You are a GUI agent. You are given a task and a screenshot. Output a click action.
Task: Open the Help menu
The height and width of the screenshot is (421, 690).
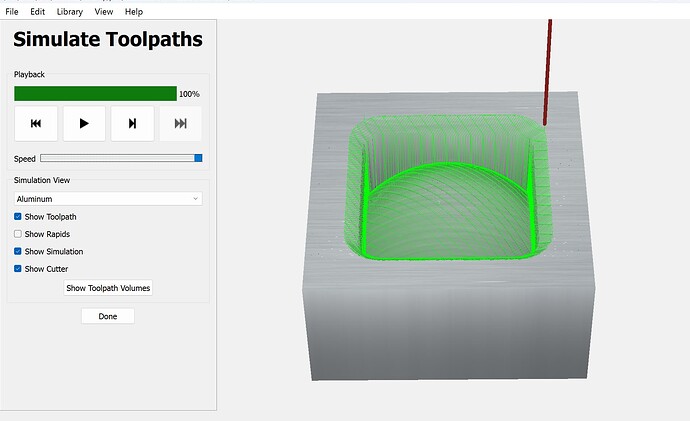tap(134, 12)
